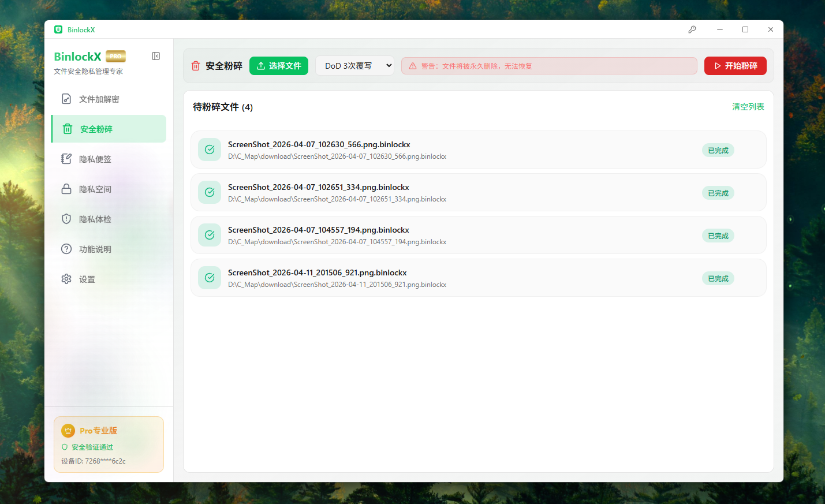Open the key icon in title bar
Screen dimensions: 825x504
point(692,29)
